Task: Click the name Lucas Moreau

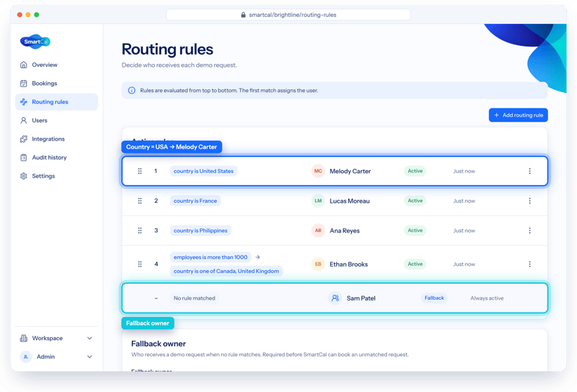Action: coord(350,201)
